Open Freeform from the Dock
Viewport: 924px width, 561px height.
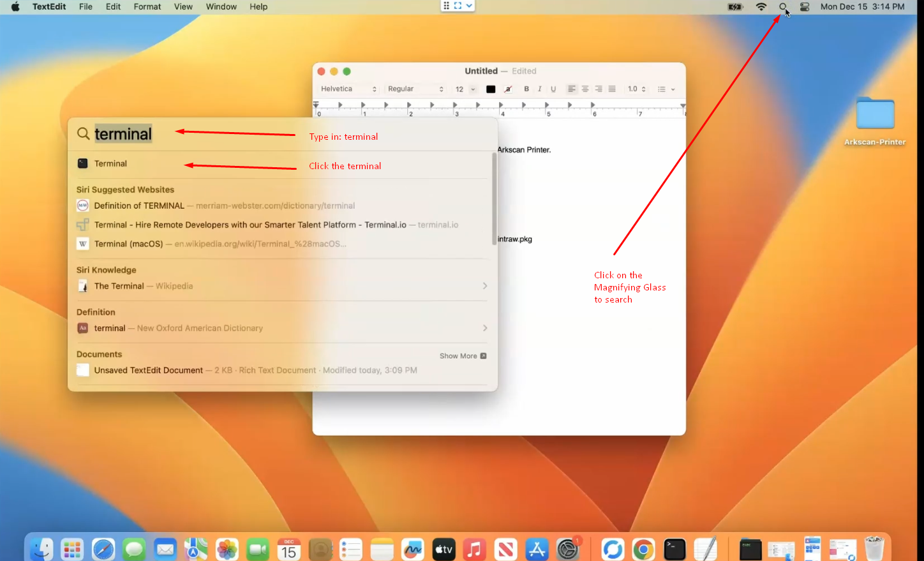(x=413, y=549)
